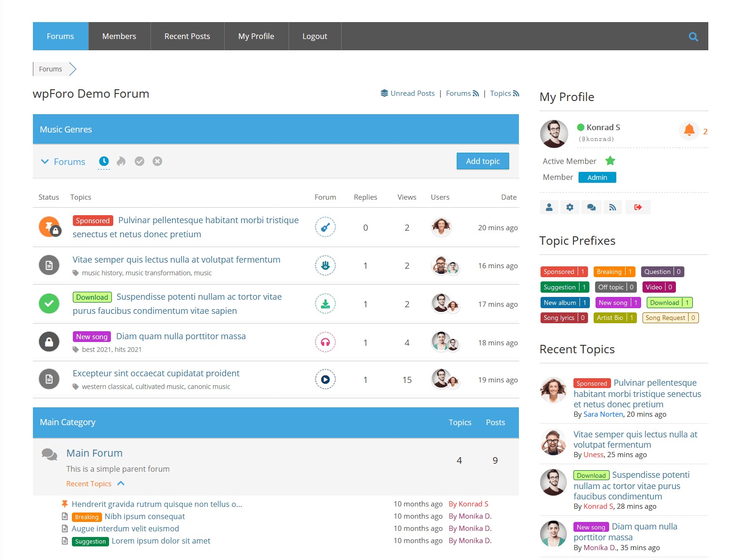Open the Members menu tab
This screenshot has height=560, width=737.
tap(119, 36)
